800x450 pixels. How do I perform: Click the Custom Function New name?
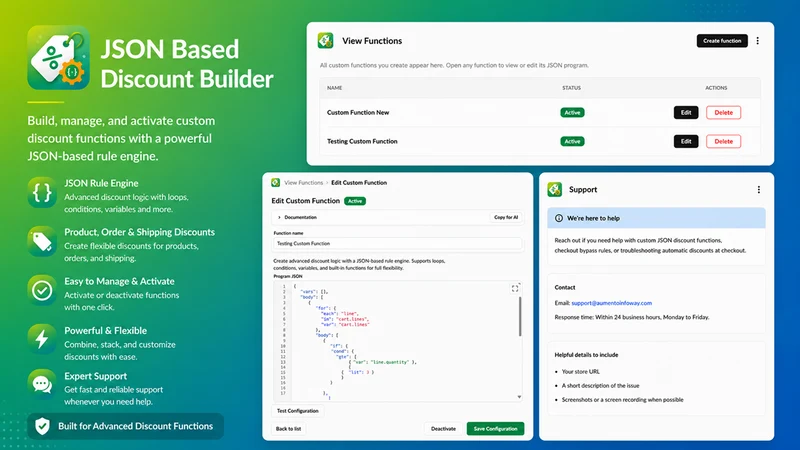click(x=358, y=112)
